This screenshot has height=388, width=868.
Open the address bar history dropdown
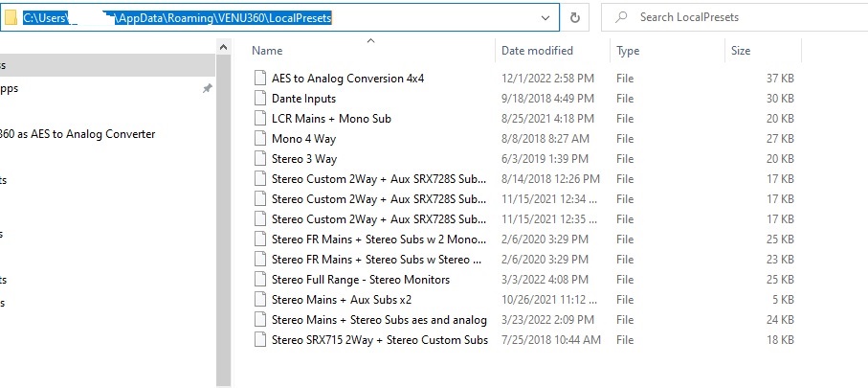[545, 18]
